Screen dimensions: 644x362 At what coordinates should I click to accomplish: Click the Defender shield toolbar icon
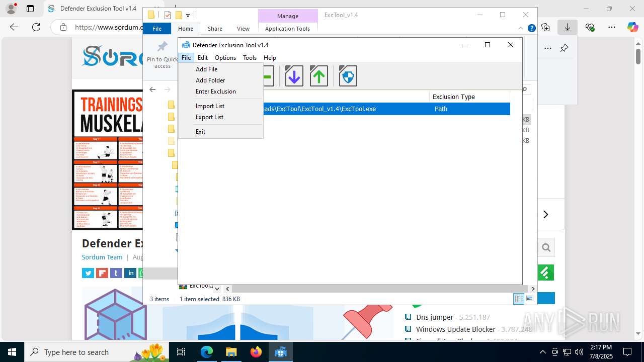click(x=348, y=76)
